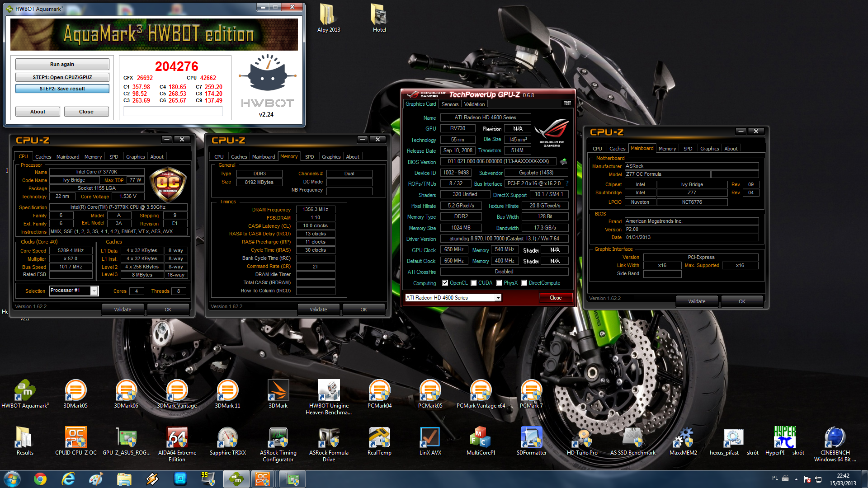Open the Windows Start button
Image resolution: width=868 pixels, height=488 pixels.
[12, 479]
